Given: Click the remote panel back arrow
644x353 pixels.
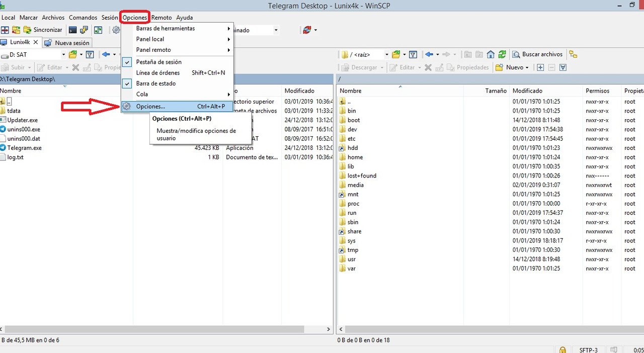Looking at the screenshot, I should 429,54.
